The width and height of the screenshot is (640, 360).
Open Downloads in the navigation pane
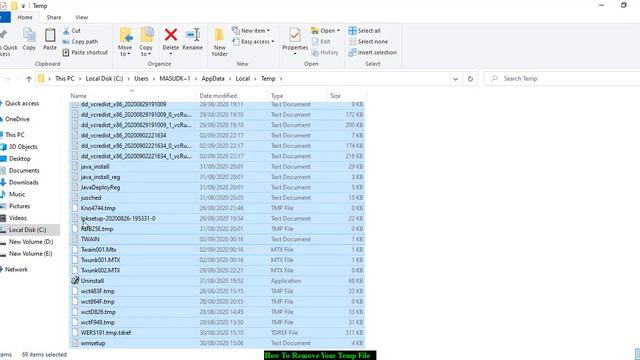[24, 182]
